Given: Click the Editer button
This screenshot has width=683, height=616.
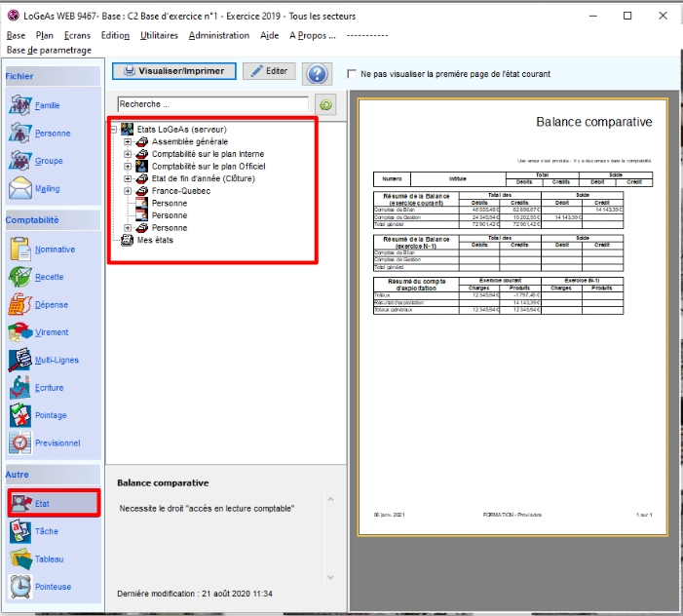Looking at the screenshot, I should coord(268,71).
